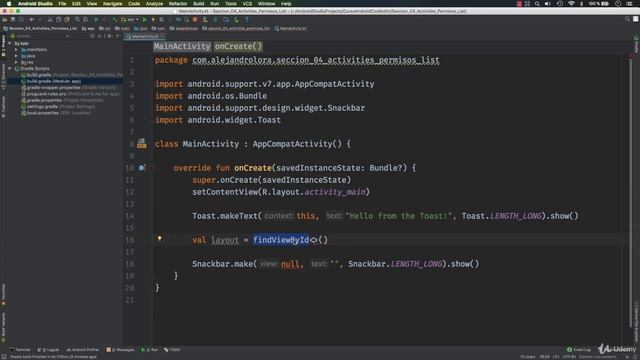Click the project root breadcrumb in navigation bar
The width and height of the screenshot is (640, 360).
coord(40,29)
